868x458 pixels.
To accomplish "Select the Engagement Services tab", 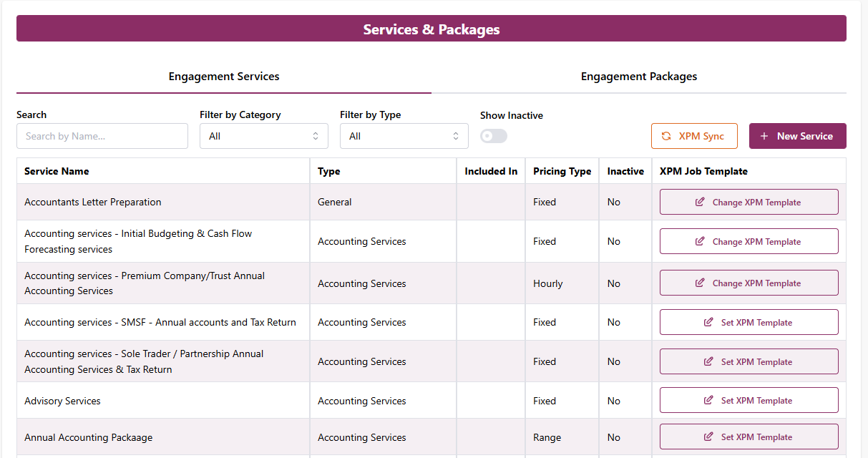I will 224,77.
